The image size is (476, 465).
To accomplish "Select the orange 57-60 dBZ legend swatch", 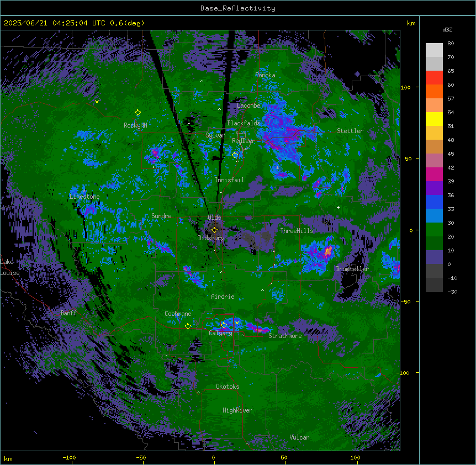I will pos(434,91).
